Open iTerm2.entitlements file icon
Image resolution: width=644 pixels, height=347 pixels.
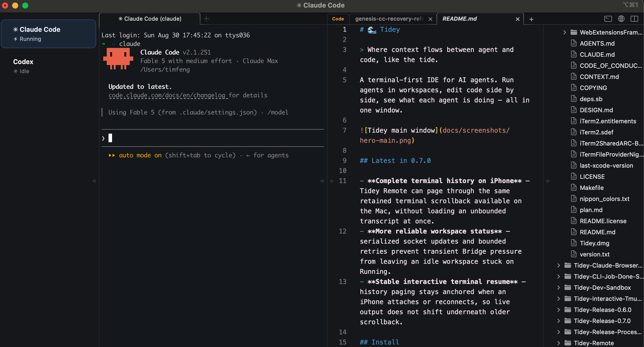[574, 121]
